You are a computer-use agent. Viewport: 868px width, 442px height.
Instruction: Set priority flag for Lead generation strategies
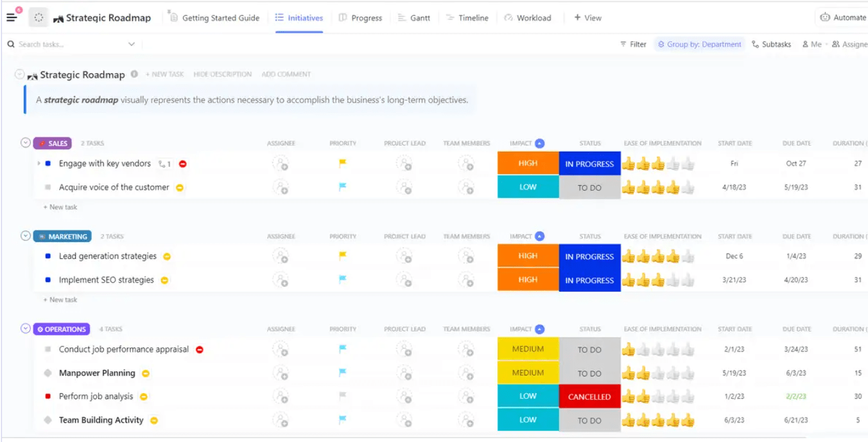point(343,256)
